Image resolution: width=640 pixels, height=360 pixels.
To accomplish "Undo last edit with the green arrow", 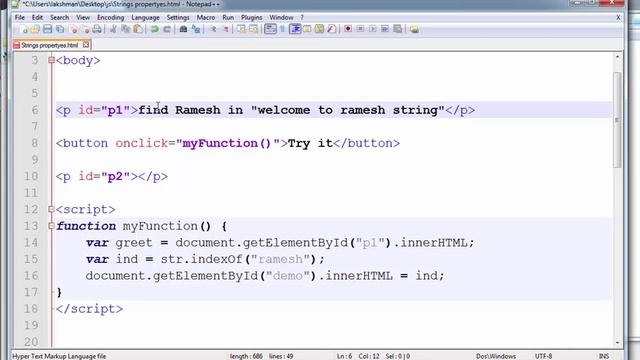I will 154,29.
